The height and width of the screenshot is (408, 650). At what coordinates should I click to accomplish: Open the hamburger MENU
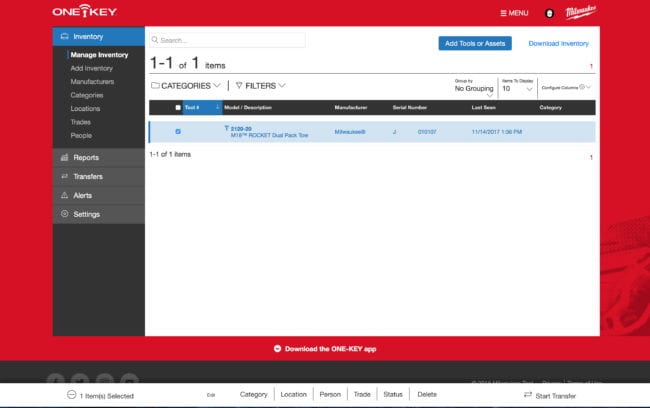pyautogui.click(x=514, y=13)
